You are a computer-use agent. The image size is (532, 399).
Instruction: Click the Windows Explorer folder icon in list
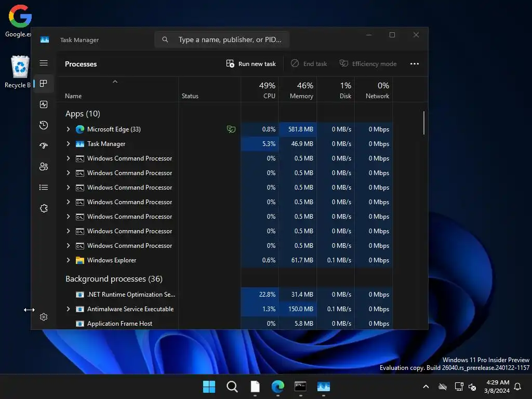tap(79, 260)
